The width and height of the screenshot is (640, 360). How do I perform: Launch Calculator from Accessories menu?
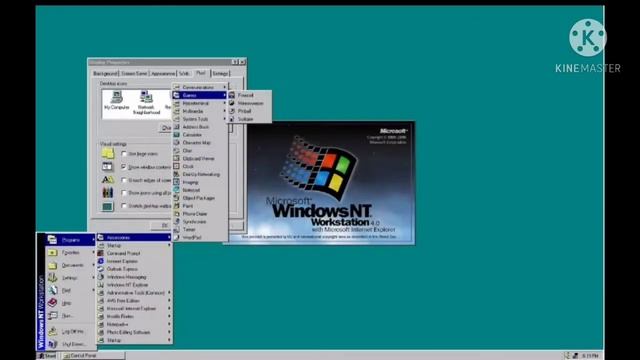tap(200, 135)
